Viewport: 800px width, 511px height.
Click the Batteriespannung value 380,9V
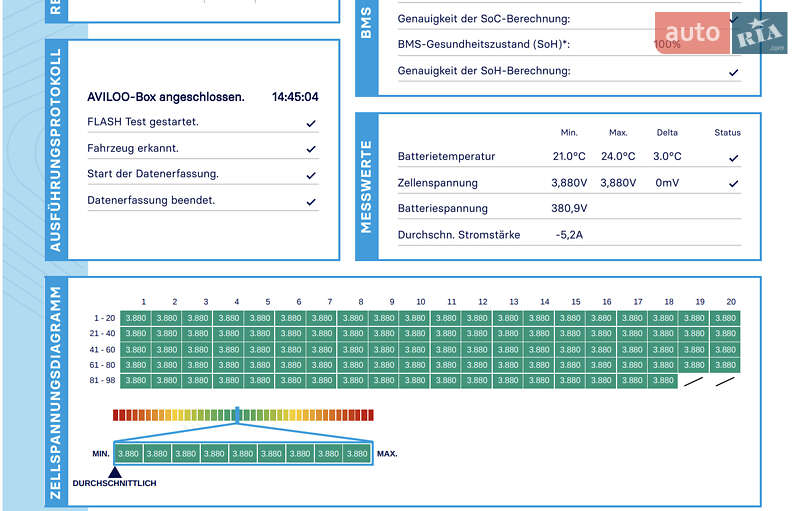(x=569, y=209)
